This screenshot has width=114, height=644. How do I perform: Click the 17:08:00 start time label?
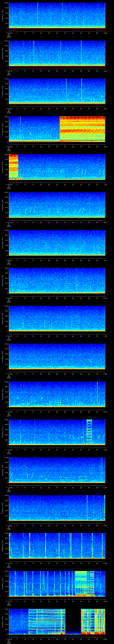click(9, 260)
